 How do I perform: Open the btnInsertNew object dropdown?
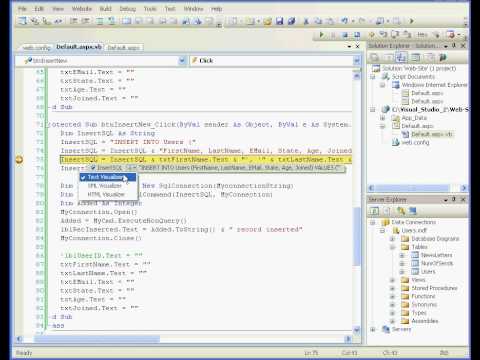[182, 61]
